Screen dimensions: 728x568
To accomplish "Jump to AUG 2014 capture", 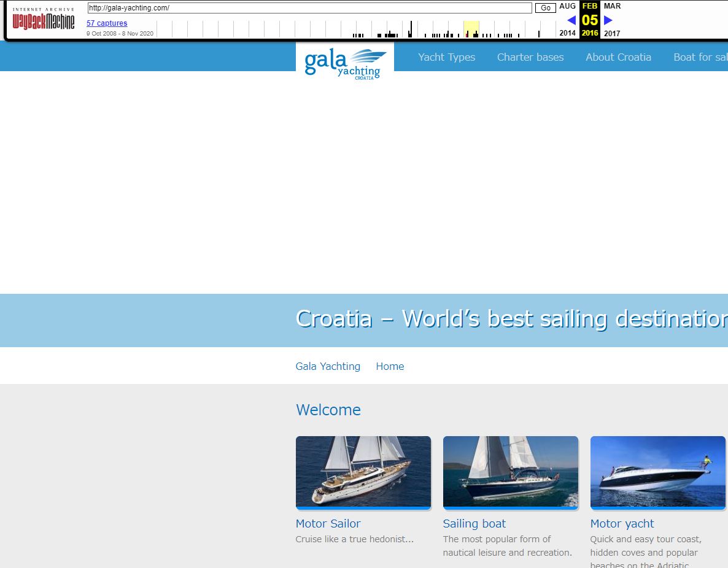I will click(568, 6).
